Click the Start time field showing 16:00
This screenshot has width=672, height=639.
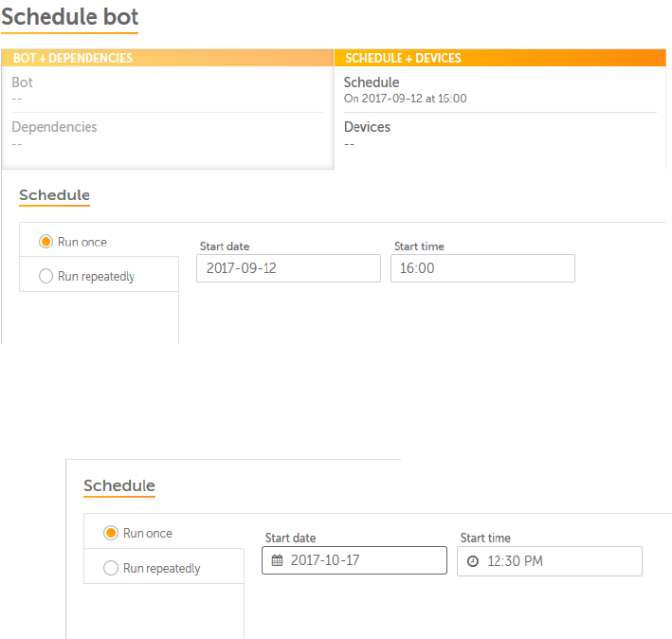(482, 268)
